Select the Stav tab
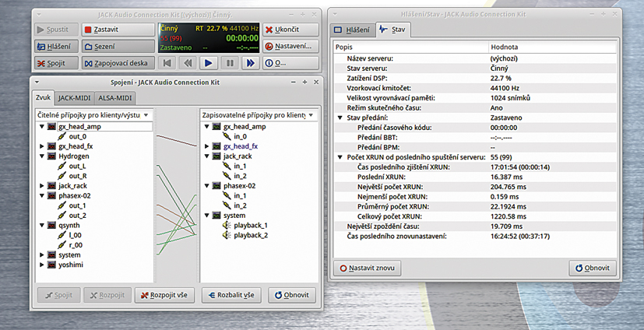Screen dimensions: 644x330 click(392, 30)
